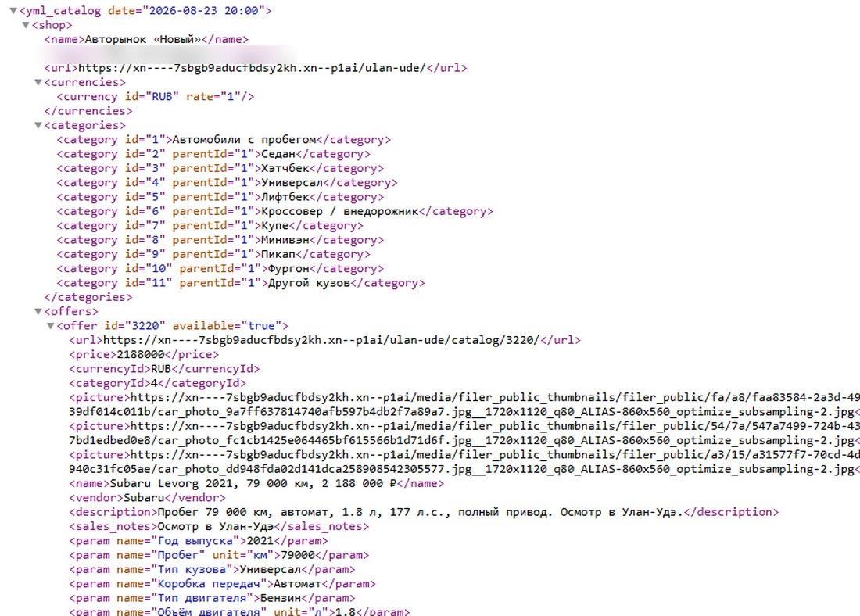Select the Фургон category line
The height and width of the screenshot is (616, 860).
pyautogui.click(x=220, y=269)
